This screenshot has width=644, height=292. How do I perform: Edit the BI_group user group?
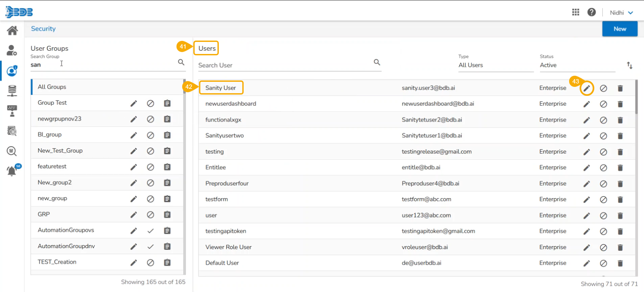point(134,135)
